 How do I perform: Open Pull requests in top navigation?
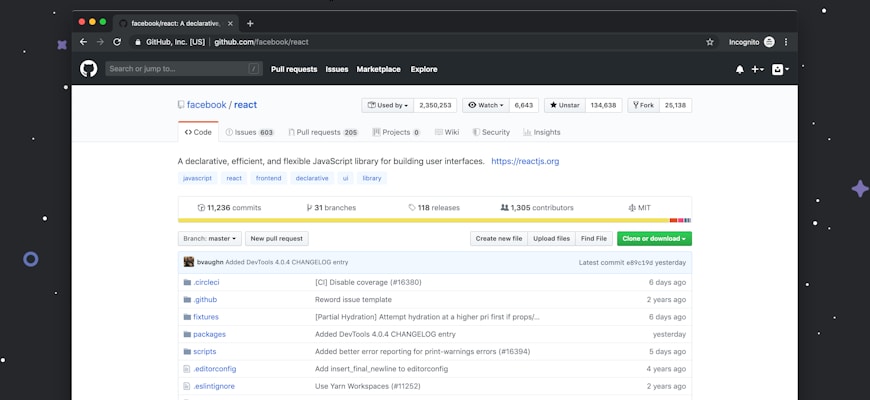[x=294, y=69]
